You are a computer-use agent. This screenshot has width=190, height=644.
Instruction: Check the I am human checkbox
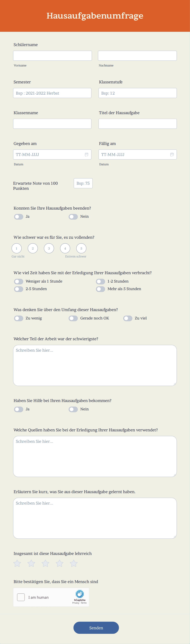click(x=21, y=597)
